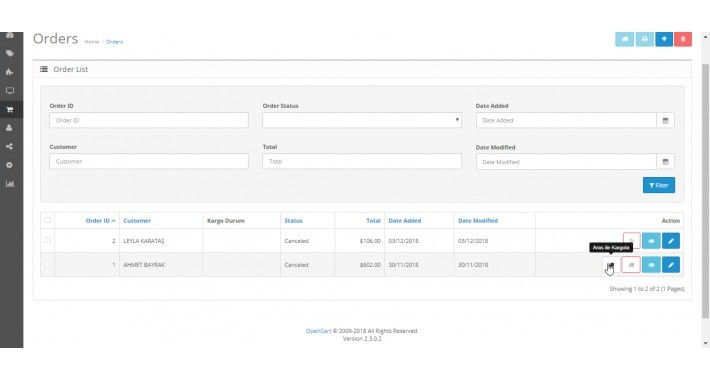The height and width of the screenshot is (380, 710).
Task: Open the Sales cart icon in sidebar
Action: click(x=10, y=110)
